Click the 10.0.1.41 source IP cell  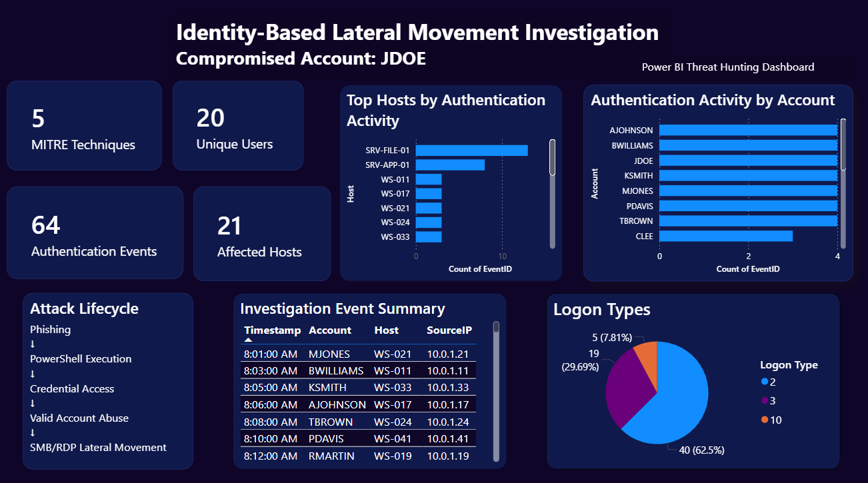point(448,439)
